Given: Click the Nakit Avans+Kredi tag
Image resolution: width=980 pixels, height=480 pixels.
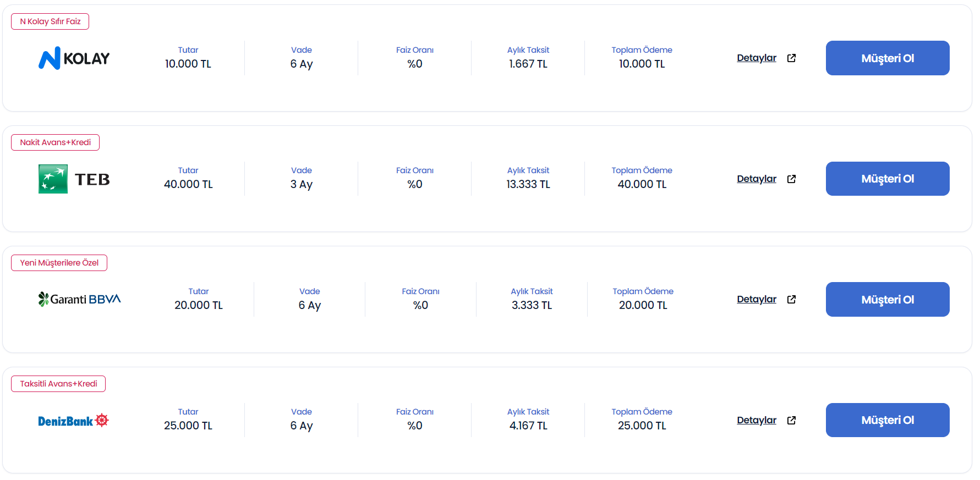Looking at the screenshot, I should pos(55,142).
